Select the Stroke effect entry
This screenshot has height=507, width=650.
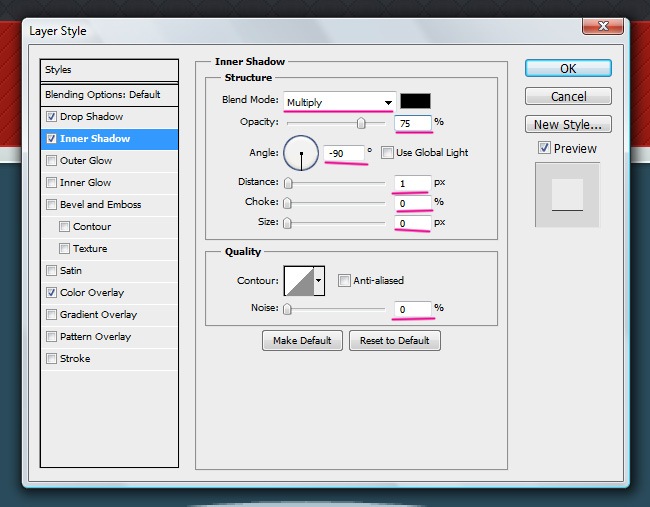(75, 359)
